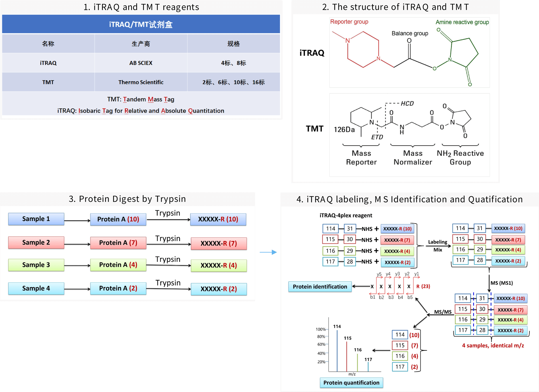
Task: Select the 'Protein A (2)' box
Action: pos(118,288)
